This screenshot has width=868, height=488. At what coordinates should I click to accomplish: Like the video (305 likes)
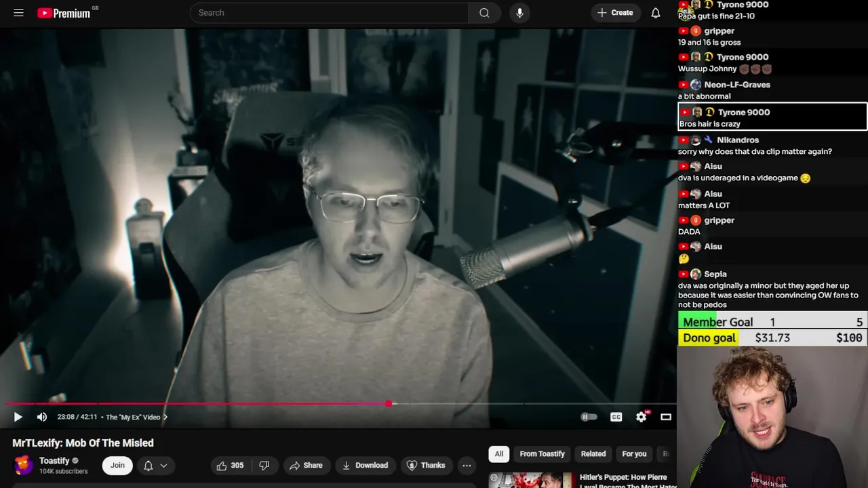(230, 465)
